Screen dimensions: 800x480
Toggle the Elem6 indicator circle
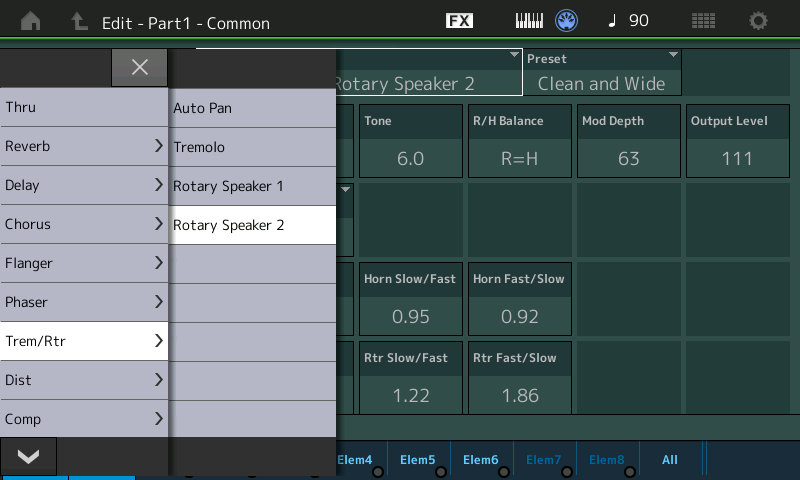coord(504,472)
